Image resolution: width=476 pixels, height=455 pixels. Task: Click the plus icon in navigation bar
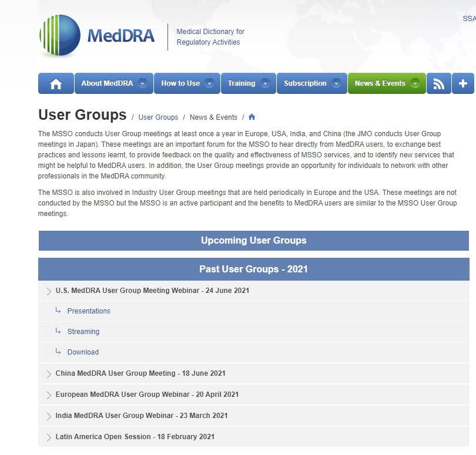coord(462,84)
